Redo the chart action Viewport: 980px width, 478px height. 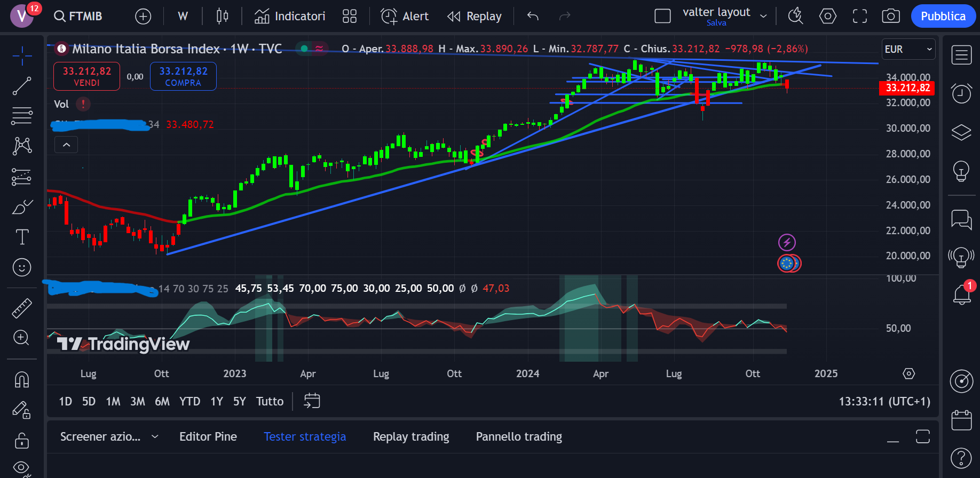point(565,17)
